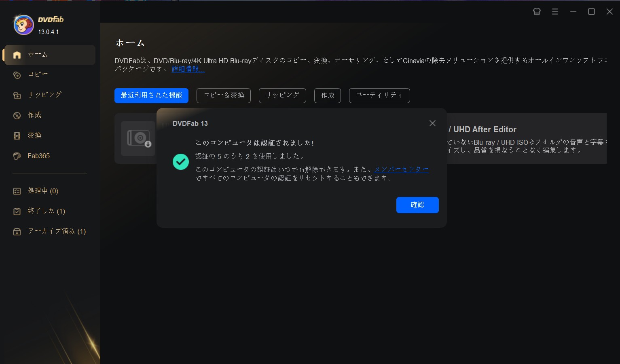Select the ユーティリティ tab
The height and width of the screenshot is (364, 620).
(379, 95)
